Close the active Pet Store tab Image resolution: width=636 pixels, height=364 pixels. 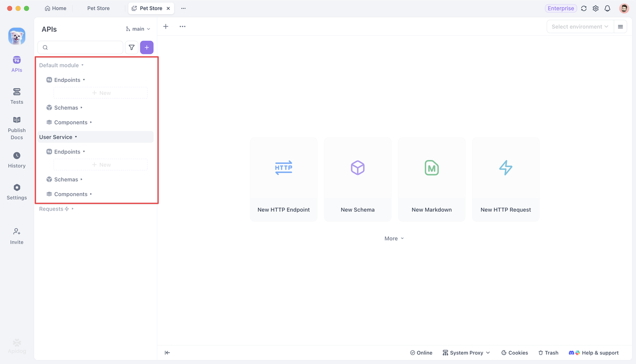point(168,8)
